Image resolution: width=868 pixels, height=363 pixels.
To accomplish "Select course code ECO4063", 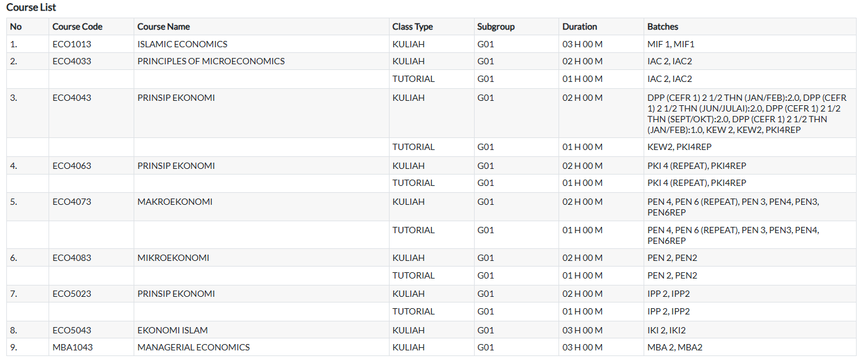I will [72, 166].
